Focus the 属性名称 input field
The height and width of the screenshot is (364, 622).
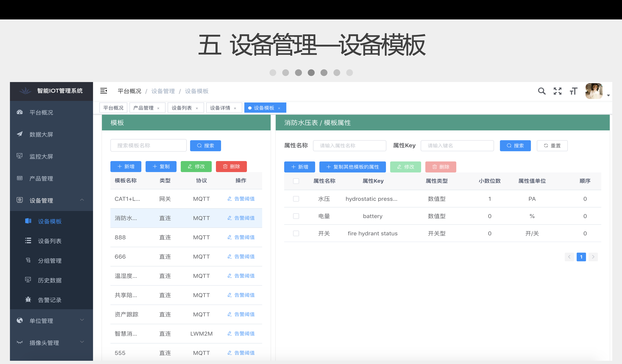pos(349,146)
